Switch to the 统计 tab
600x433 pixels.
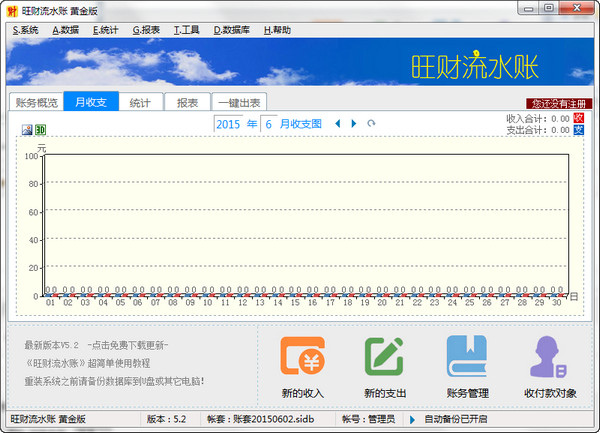click(141, 103)
